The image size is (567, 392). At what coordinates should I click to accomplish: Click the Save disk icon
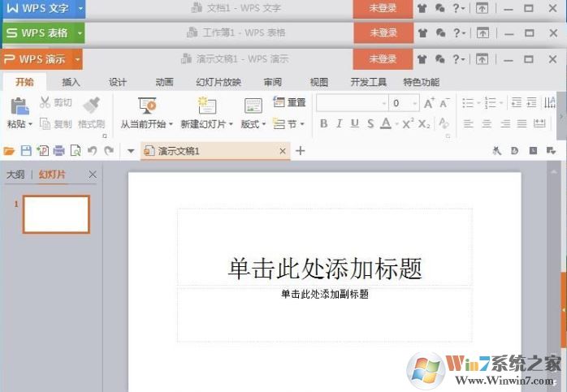(x=26, y=151)
